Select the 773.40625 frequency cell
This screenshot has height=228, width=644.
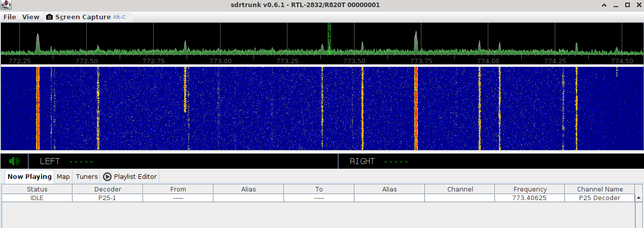530,198
